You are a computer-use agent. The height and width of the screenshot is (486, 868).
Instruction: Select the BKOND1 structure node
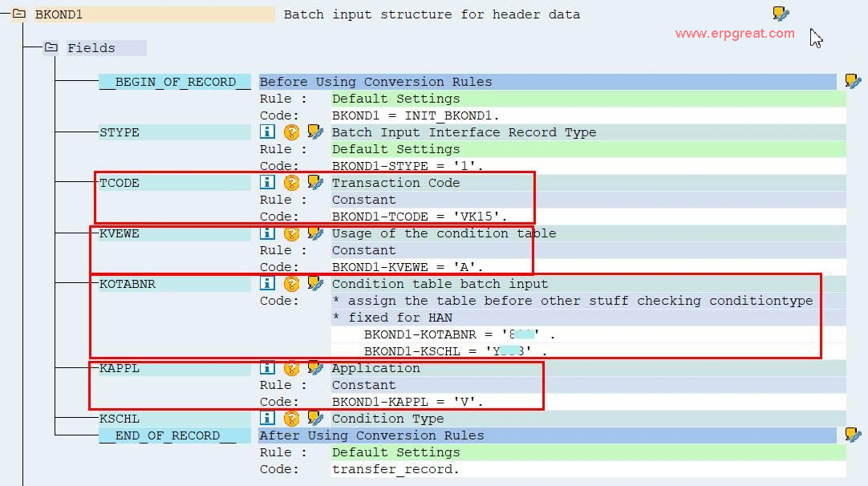(x=154, y=14)
